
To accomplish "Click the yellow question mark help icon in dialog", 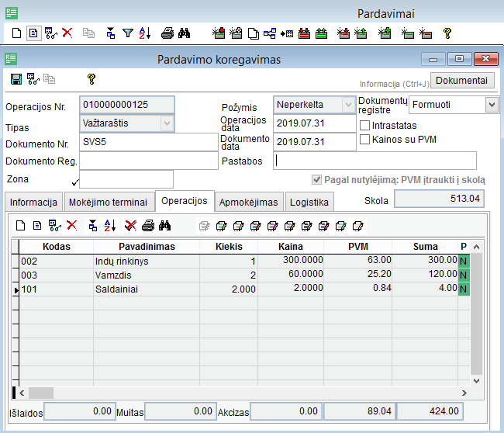I will point(91,79).
